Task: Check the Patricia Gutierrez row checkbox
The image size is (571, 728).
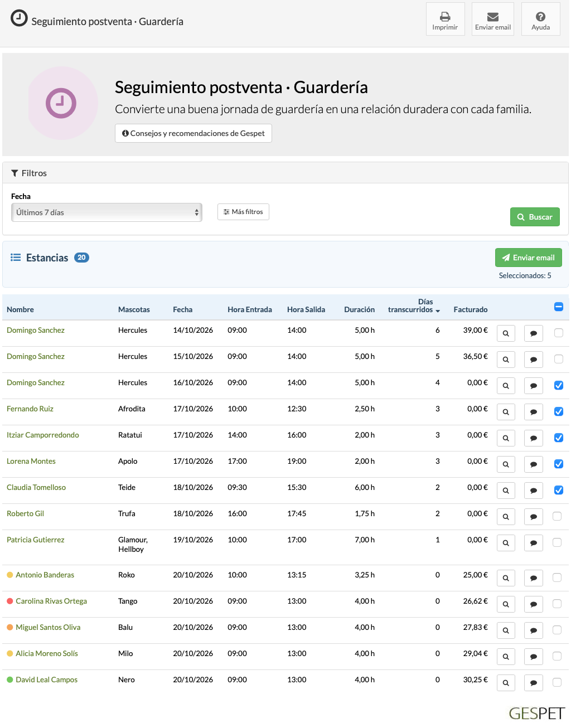Action: tap(557, 542)
